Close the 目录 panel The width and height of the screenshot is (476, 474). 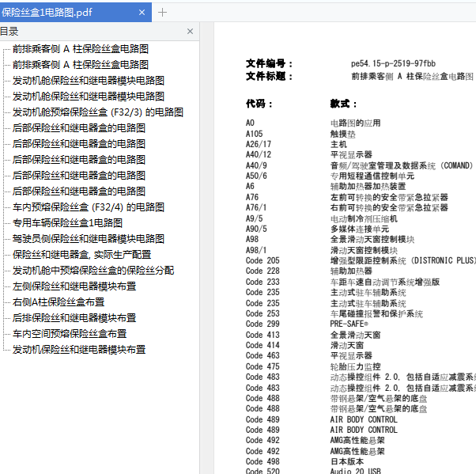pyautogui.click(x=190, y=32)
